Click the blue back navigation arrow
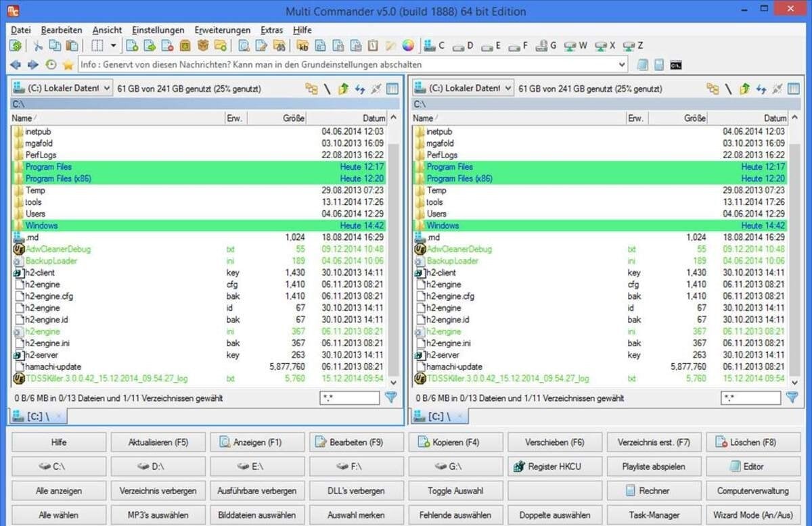812x526 pixels. click(16, 65)
